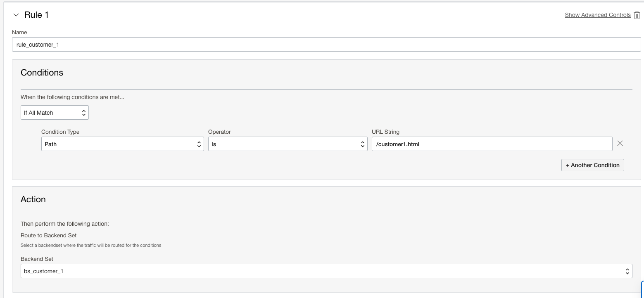644x298 pixels.
Task: Open the Operator dropdown showing Is
Action: click(x=287, y=144)
